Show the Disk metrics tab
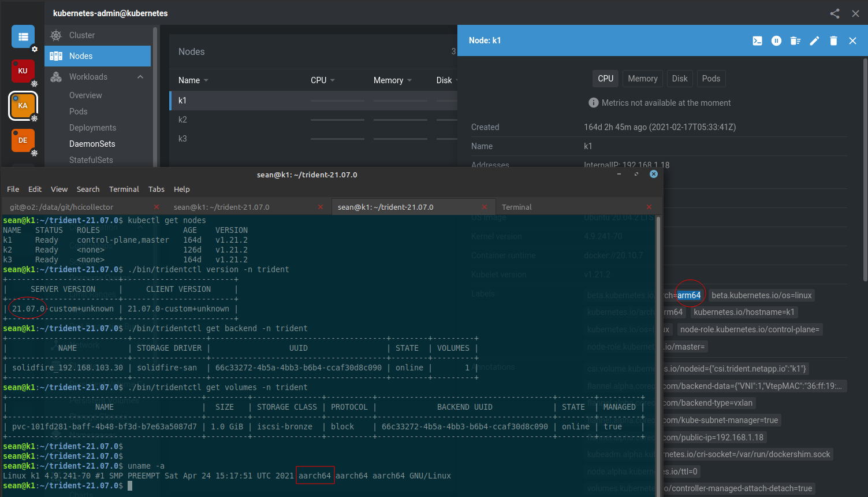Screen dimensions: 868x497 680,79
